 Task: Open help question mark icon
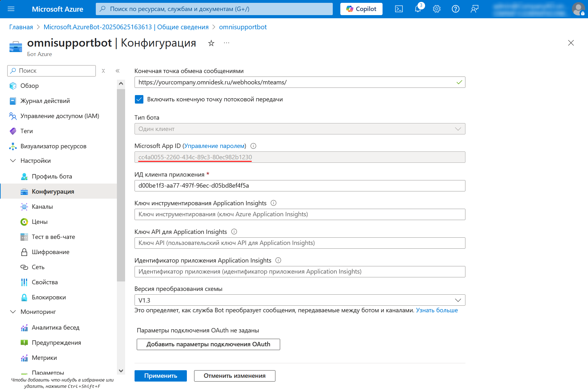(455, 9)
